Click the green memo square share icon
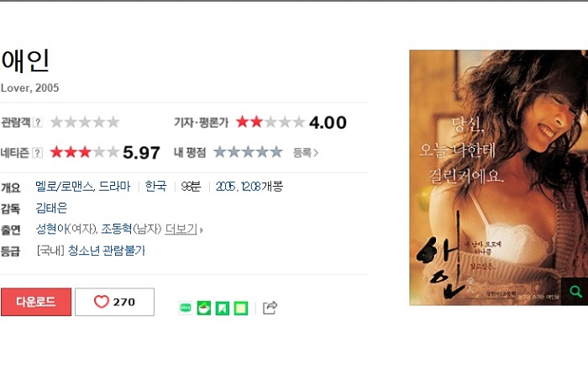 click(241, 308)
